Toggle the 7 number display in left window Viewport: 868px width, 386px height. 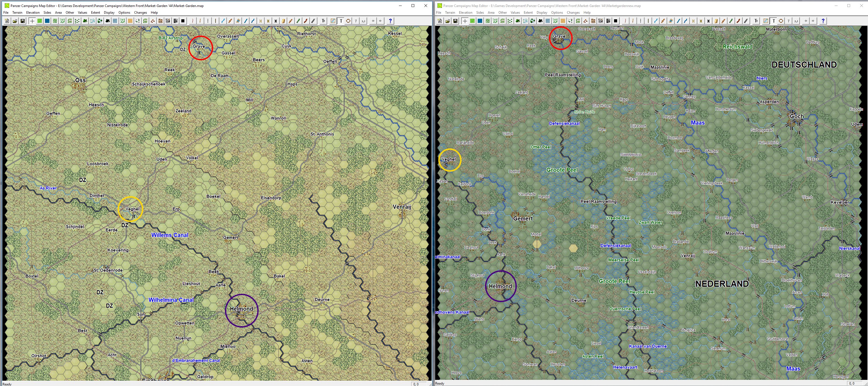356,21
